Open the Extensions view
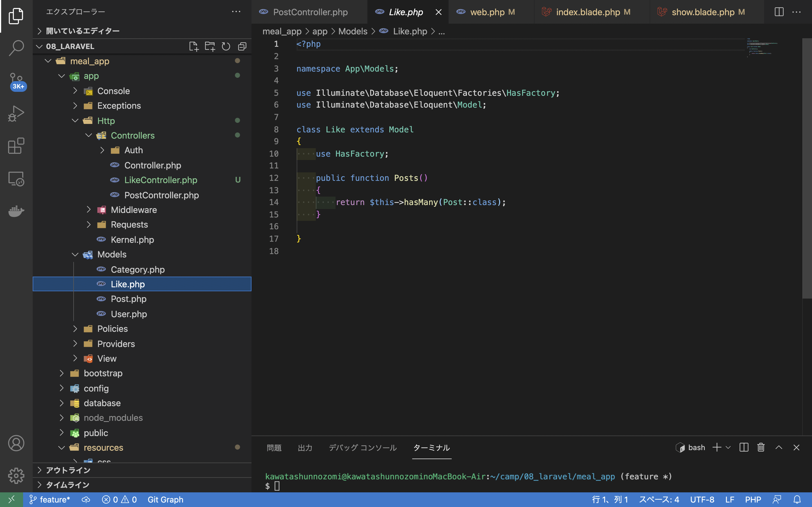 (x=16, y=146)
